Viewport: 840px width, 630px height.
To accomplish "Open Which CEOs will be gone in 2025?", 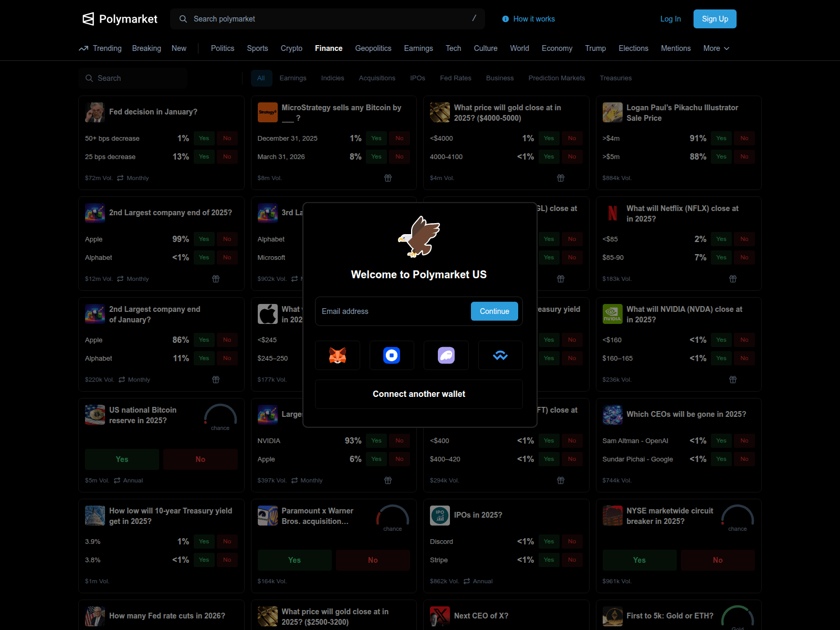I will point(686,415).
